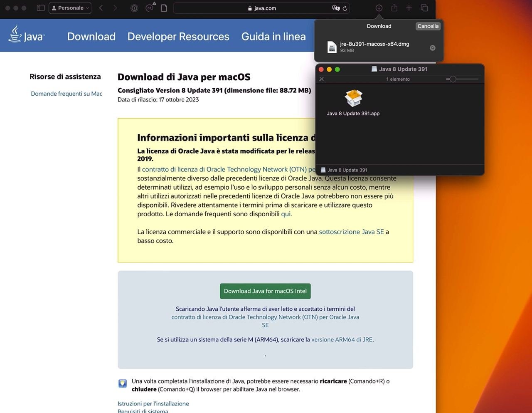Click the jre-8u391-macosx-x64.dmg file name
The height and width of the screenshot is (413, 532).
[x=374, y=44]
